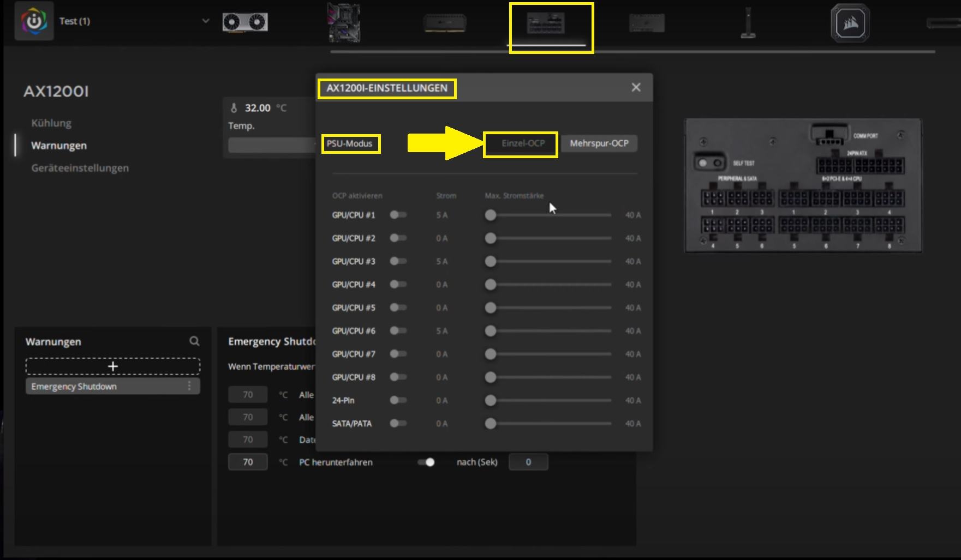Add a new warning with plus button
The height and width of the screenshot is (560, 961).
click(x=113, y=366)
